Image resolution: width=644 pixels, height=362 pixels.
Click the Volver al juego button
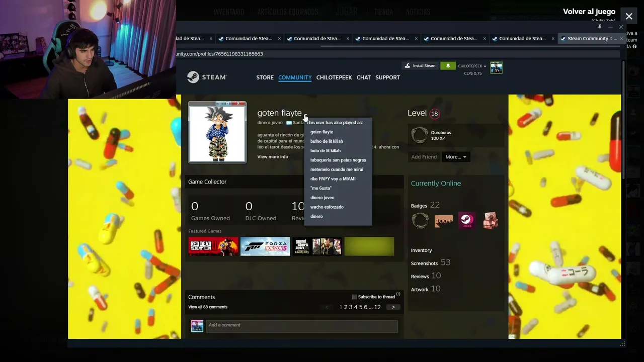click(589, 12)
